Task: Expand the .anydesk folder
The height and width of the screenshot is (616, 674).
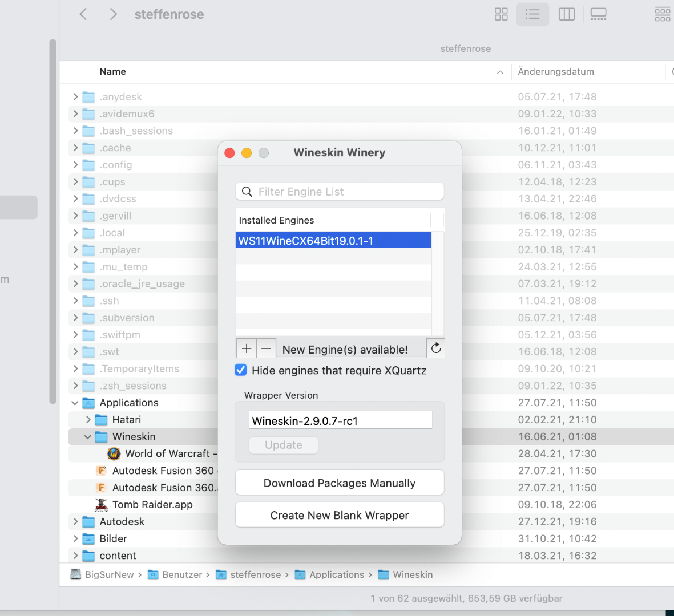Action: (x=75, y=96)
